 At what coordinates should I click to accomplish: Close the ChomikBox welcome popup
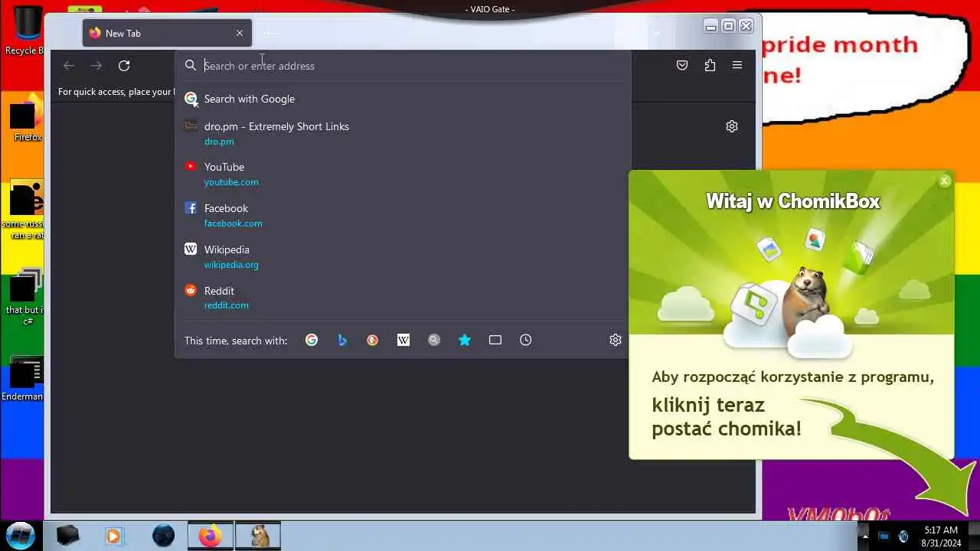click(x=945, y=181)
